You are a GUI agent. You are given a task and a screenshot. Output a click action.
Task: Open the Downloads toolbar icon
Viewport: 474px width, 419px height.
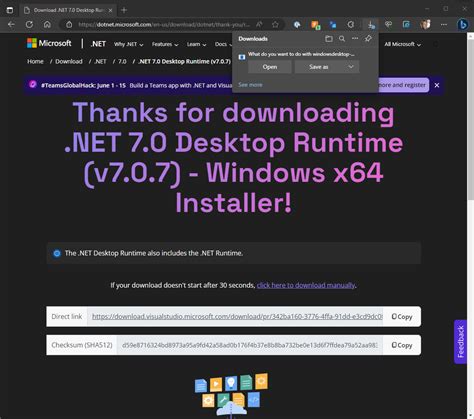coord(371,24)
